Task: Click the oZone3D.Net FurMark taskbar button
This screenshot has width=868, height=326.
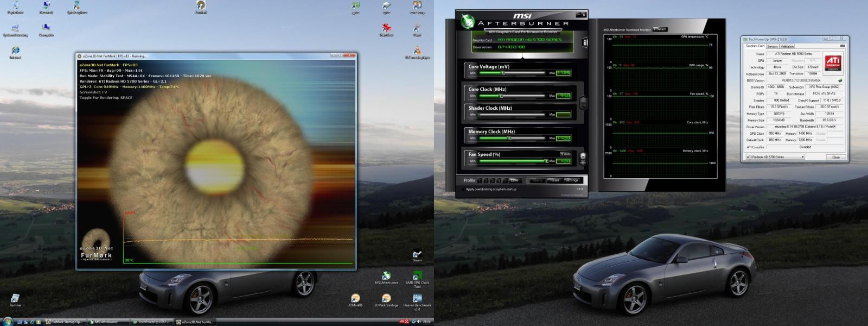Action: 196,322
